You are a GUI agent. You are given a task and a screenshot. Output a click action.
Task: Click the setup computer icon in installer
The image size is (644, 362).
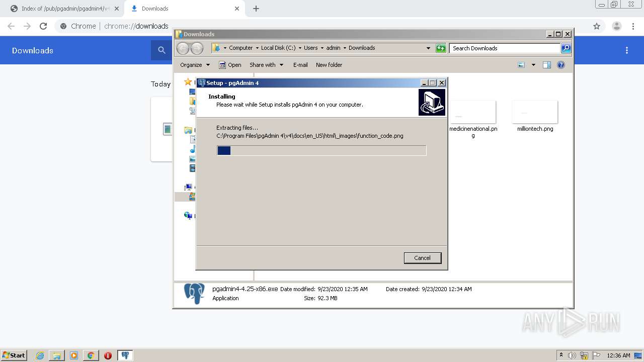click(x=432, y=103)
